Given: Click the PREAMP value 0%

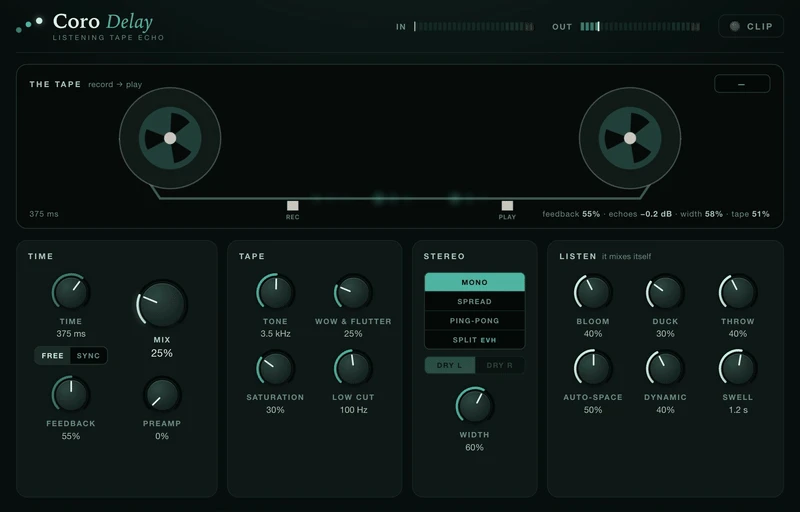Looking at the screenshot, I should coord(162,436).
